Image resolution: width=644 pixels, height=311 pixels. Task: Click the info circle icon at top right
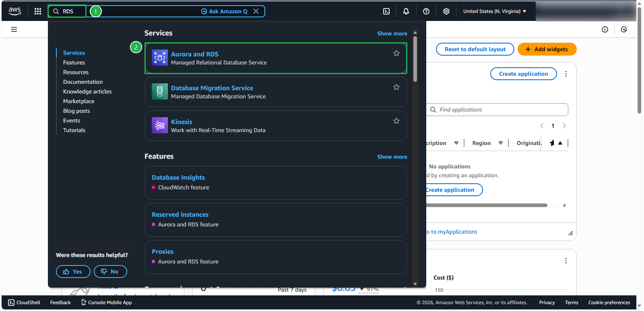pos(605,29)
